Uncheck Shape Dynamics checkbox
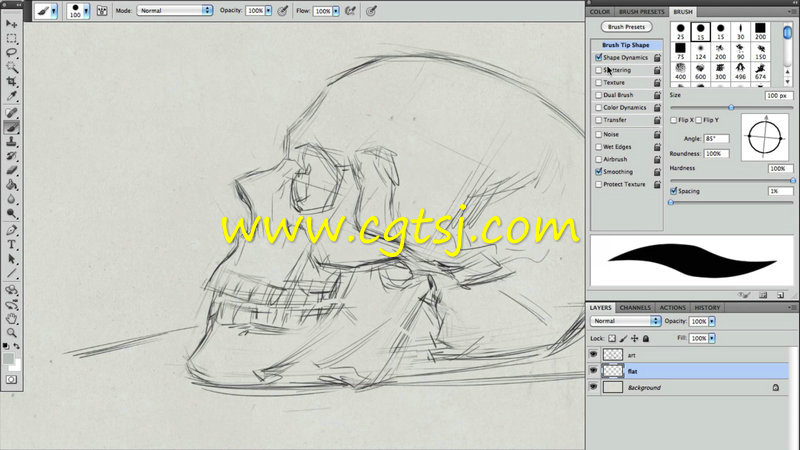Viewport: 800px width, 450px height. click(598, 58)
